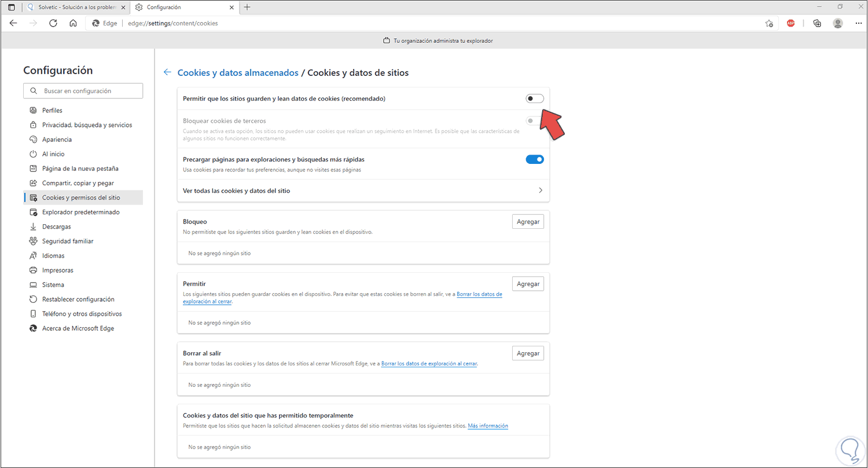This screenshot has width=868, height=468.
Task: Open the home page via home icon
Action: [73, 23]
